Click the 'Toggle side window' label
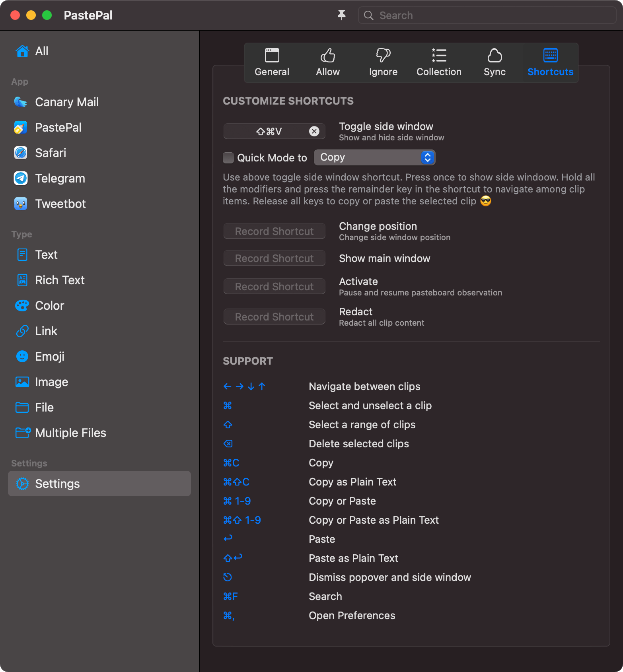The width and height of the screenshot is (623, 672). (x=386, y=126)
